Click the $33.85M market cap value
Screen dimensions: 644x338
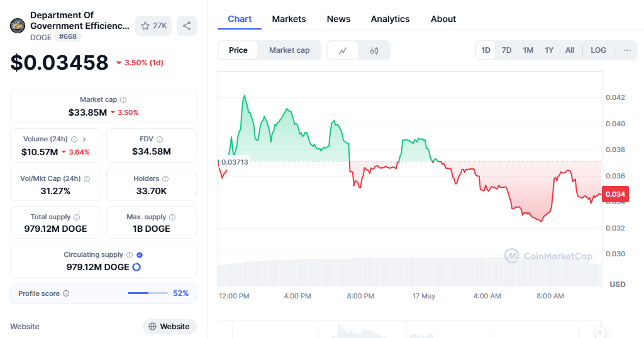click(x=87, y=112)
